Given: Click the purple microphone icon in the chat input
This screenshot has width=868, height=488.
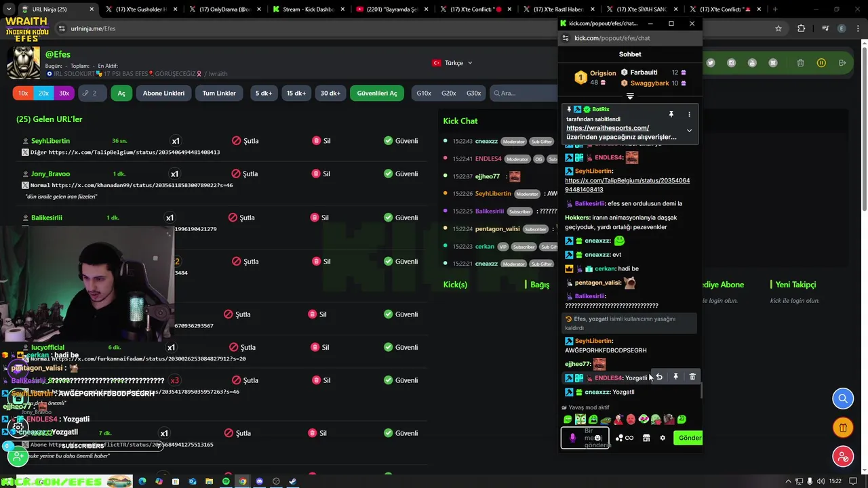Looking at the screenshot, I should [x=572, y=438].
